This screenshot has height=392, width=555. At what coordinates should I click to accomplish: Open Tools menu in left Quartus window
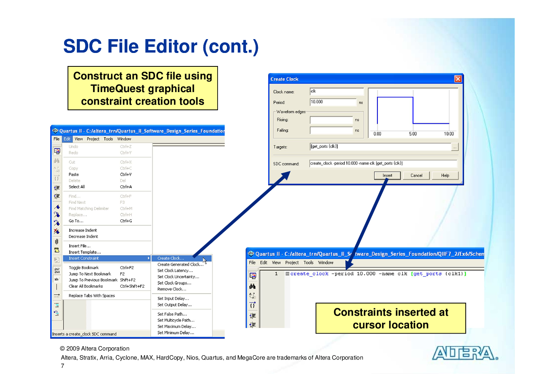pyautogui.click(x=108, y=139)
